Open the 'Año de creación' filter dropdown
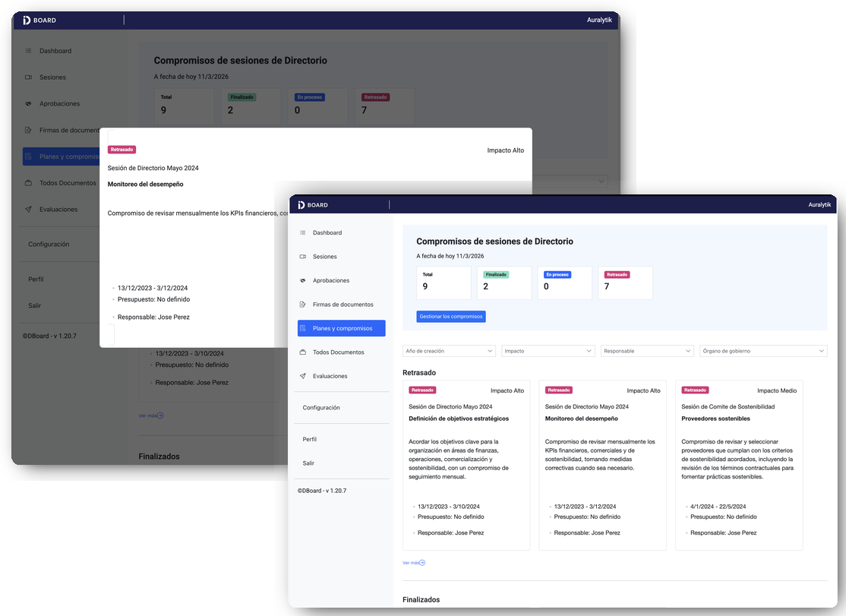The image size is (846, 616). 449,351
